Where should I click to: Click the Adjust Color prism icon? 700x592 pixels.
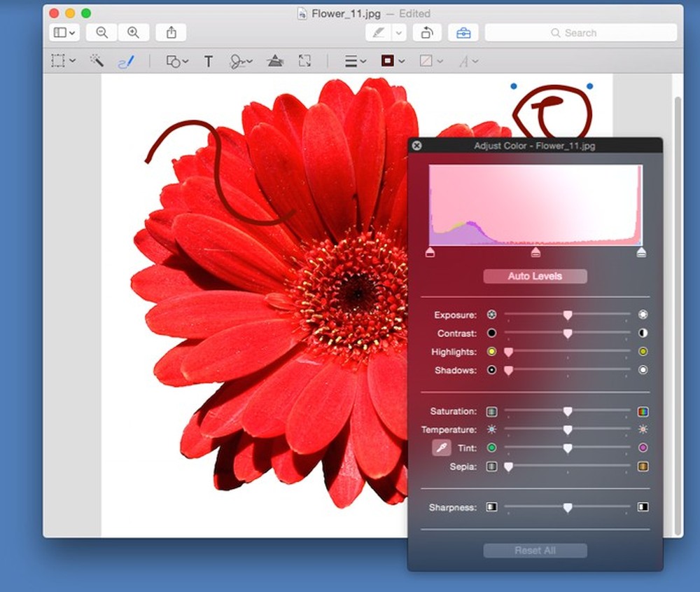coord(275,61)
